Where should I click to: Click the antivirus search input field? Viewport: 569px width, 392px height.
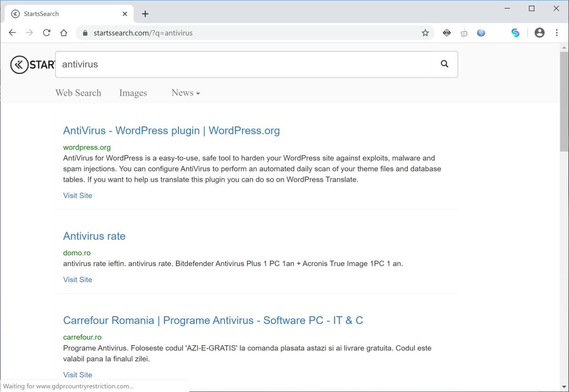coord(244,64)
